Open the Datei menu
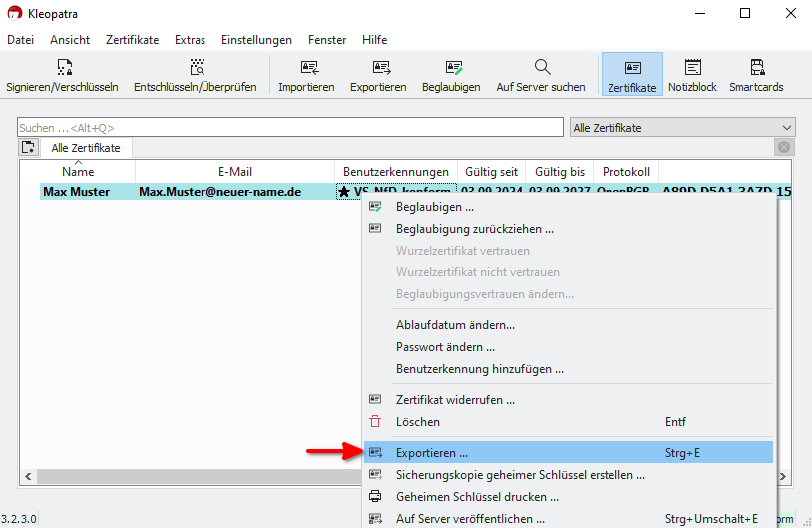812x528 pixels. (x=21, y=40)
